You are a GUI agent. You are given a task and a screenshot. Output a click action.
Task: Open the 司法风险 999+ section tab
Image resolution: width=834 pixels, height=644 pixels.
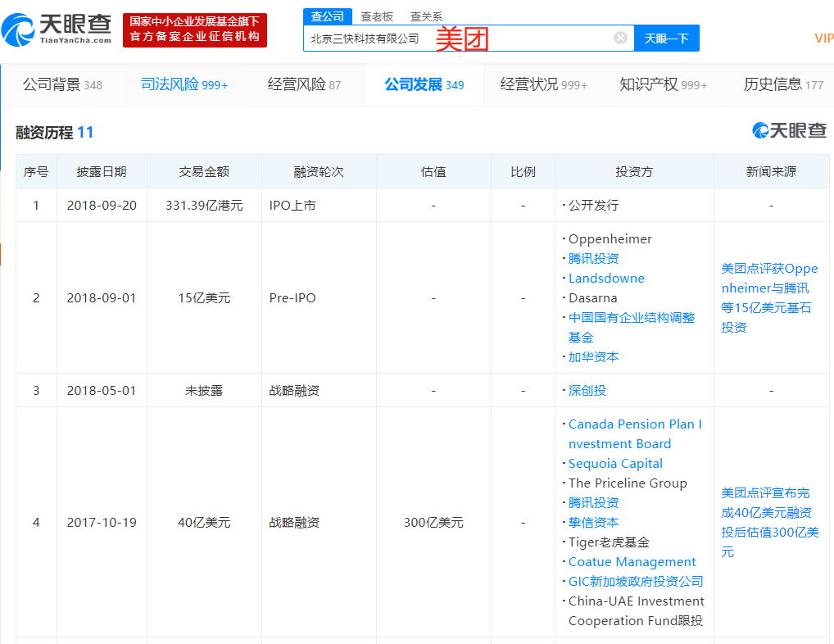(184, 84)
